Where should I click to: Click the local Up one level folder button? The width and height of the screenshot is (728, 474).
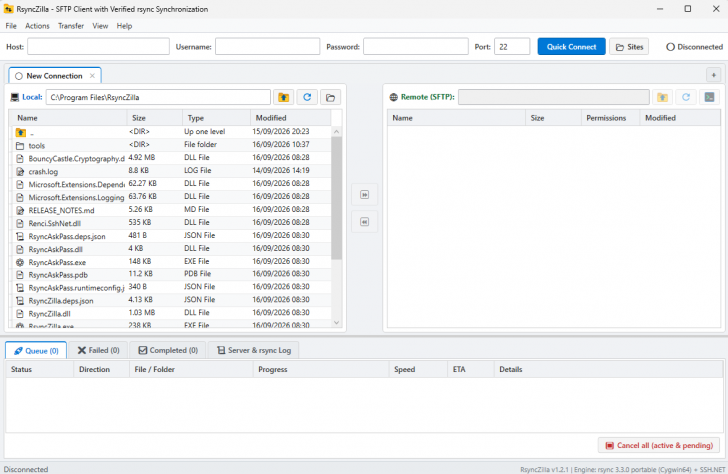pos(283,97)
